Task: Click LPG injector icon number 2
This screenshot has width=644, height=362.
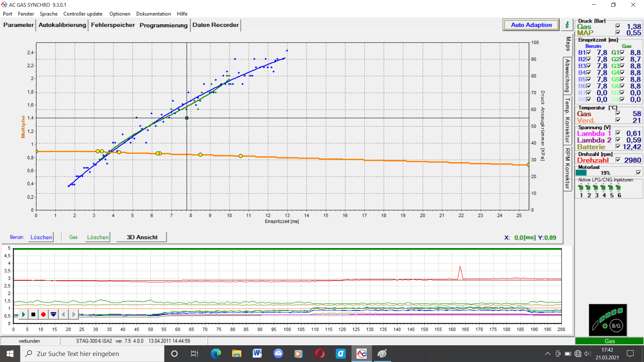Action: pos(588,187)
